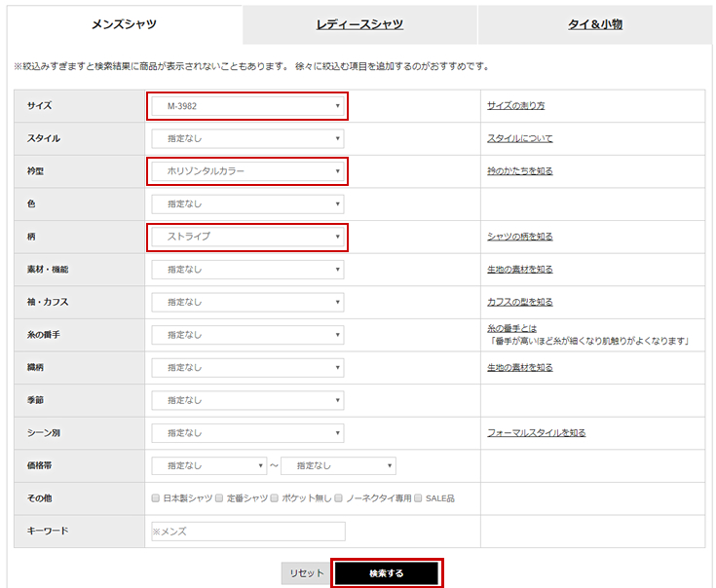
Task: Expand the シーン別 dropdown
Action: tap(247, 433)
